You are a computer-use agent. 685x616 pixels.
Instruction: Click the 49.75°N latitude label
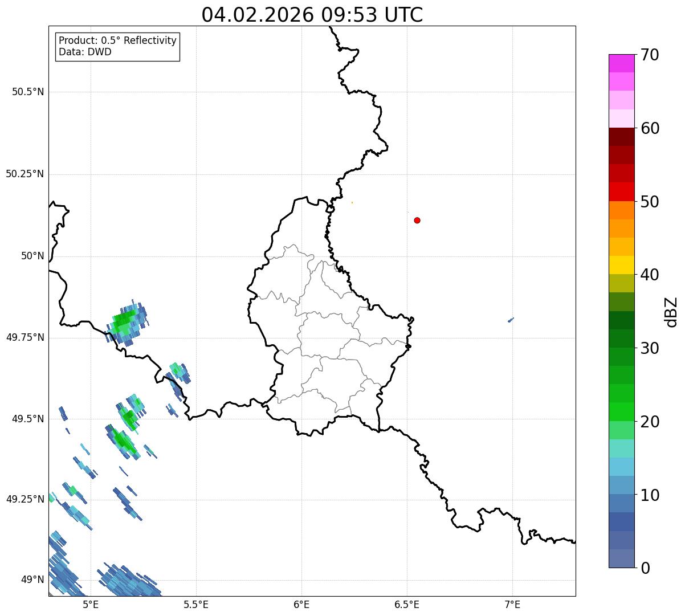[25, 337]
